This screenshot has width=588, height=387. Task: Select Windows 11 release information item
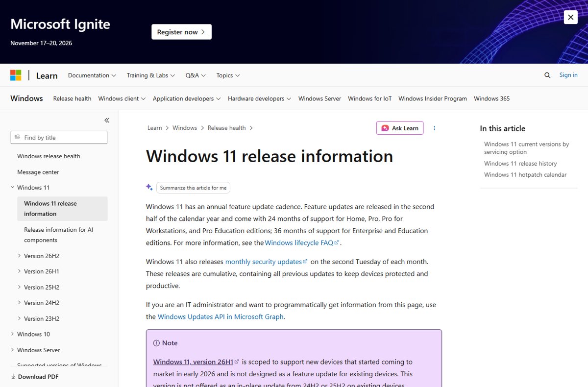coord(62,209)
